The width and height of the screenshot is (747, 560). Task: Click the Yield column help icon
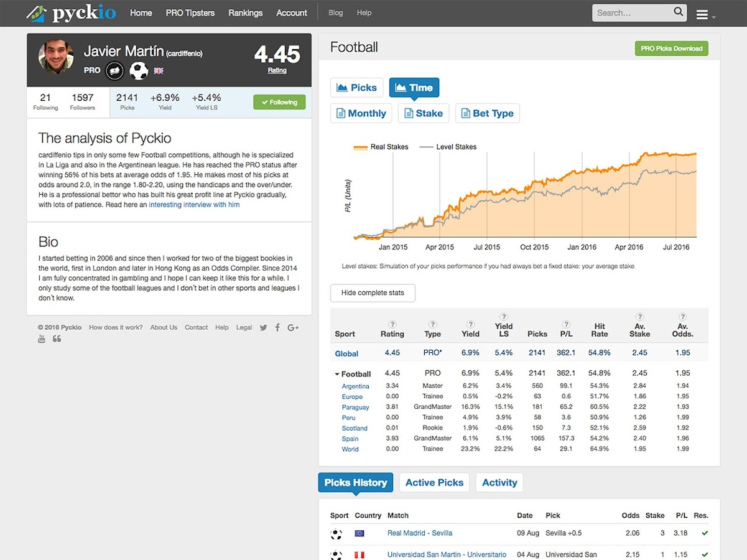pos(471,324)
